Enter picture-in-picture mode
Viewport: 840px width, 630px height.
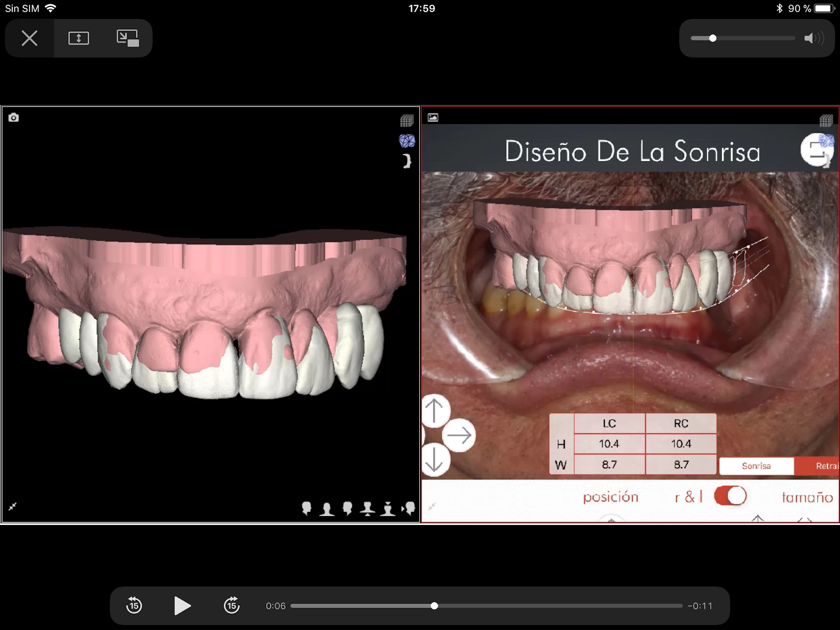click(x=128, y=38)
